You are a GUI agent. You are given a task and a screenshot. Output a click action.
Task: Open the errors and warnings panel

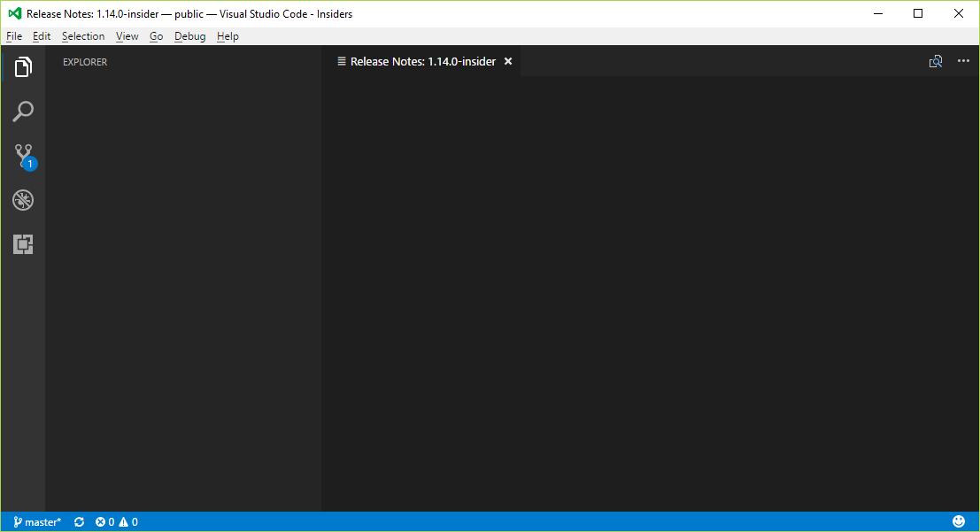pyautogui.click(x=113, y=521)
